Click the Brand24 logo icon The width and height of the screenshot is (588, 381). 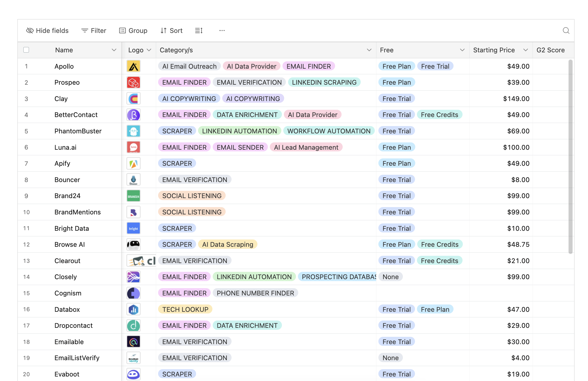coord(133,196)
